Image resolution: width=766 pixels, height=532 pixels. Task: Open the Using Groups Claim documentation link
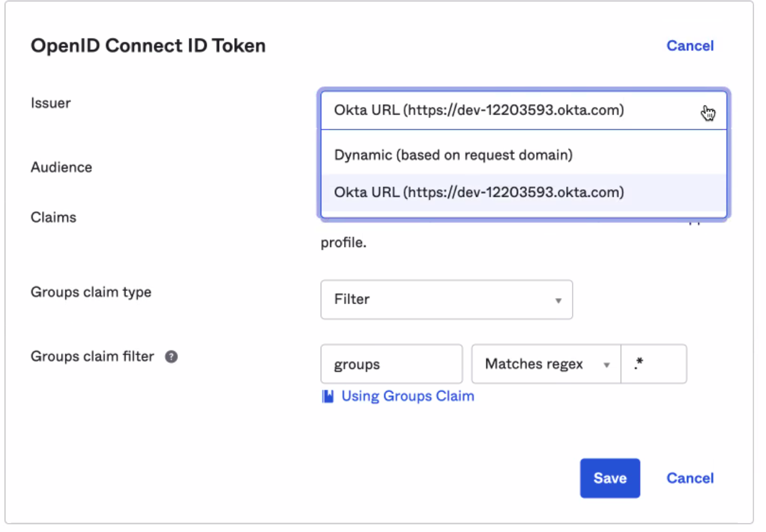click(408, 396)
